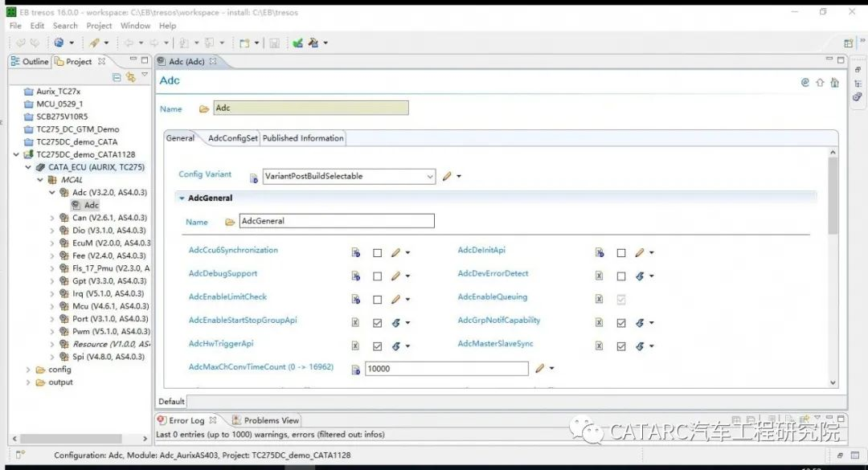Uncheck the AdcMasterSlaveSync checkbox
The image size is (868, 470).
click(x=621, y=346)
